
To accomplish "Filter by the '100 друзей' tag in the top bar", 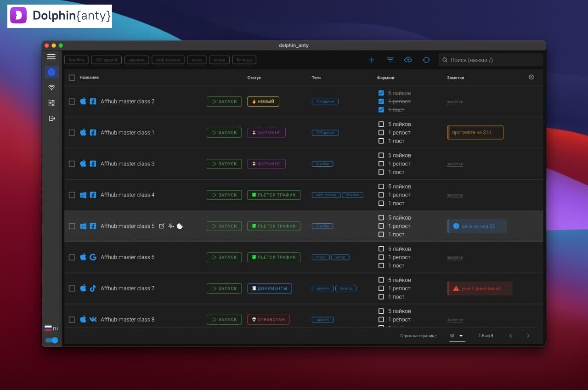I will (106, 60).
